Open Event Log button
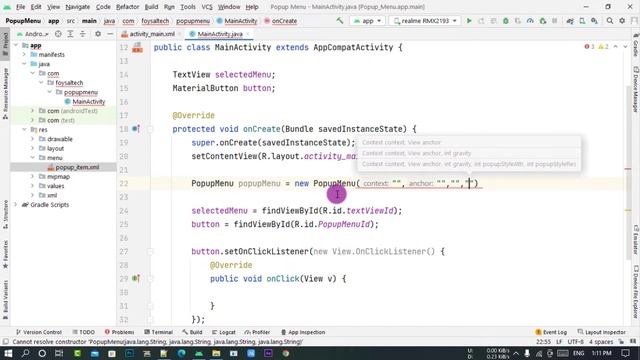Image resolution: width=640 pixels, height=360 pixels. click(551, 332)
